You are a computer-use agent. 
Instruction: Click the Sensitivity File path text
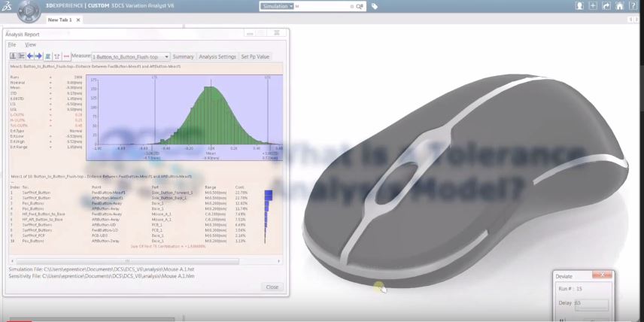point(102,276)
